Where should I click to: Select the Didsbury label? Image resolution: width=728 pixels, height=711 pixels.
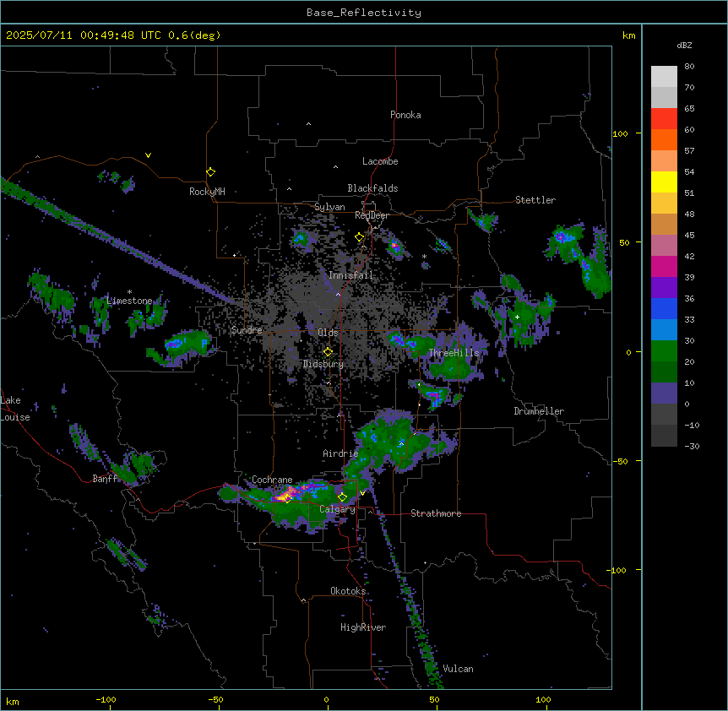click(x=323, y=364)
